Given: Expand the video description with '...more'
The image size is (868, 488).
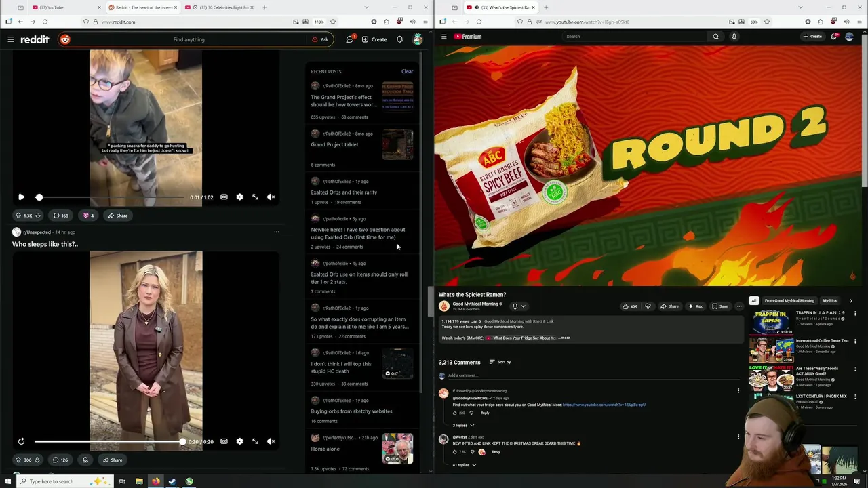Looking at the screenshot, I should (564, 338).
